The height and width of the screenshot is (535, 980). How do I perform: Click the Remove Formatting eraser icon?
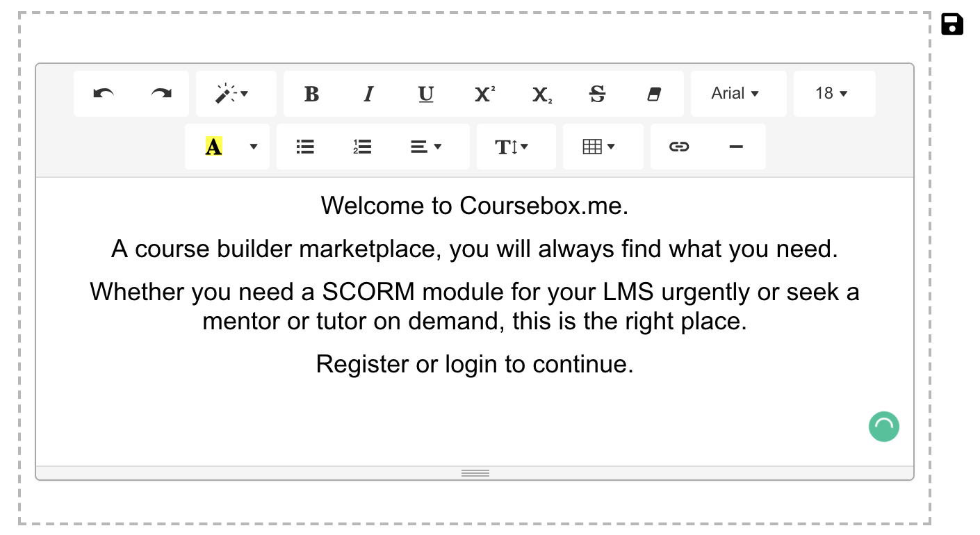click(653, 94)
